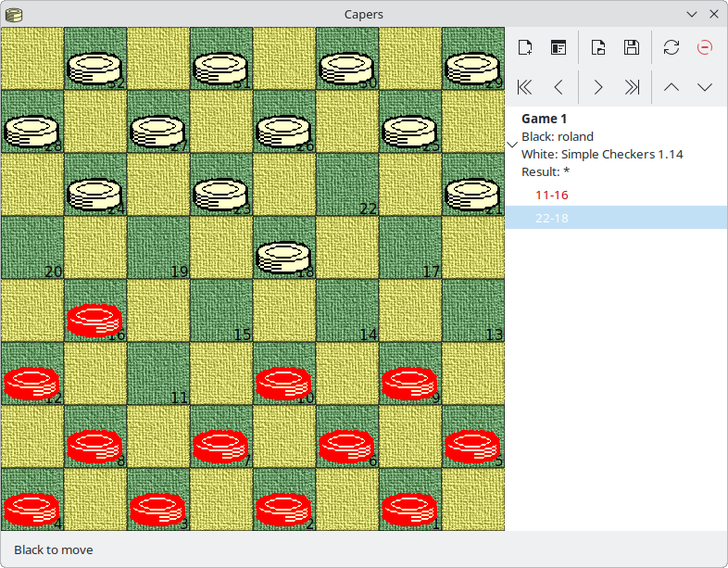Click empty board square 20
Viewport: 728px width, 568px height.
click(x=31, y=247)
